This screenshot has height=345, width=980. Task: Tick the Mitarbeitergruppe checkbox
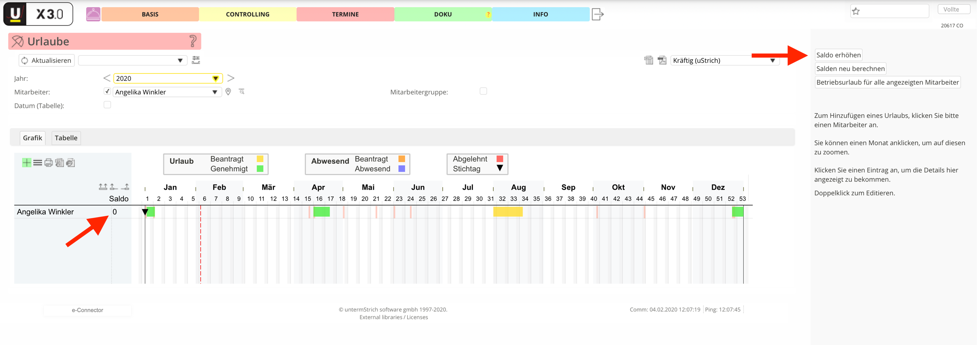pyautogui.click(x=483, y=91)
